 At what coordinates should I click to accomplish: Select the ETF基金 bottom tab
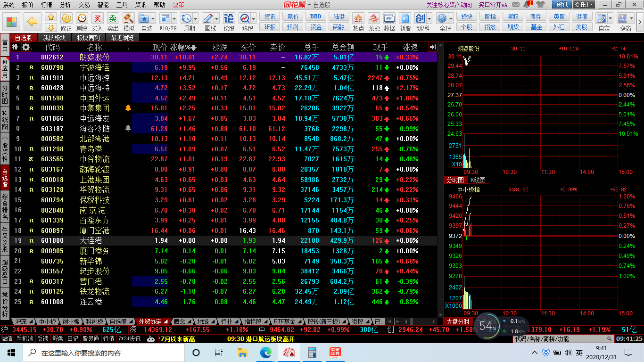[287, 321]
